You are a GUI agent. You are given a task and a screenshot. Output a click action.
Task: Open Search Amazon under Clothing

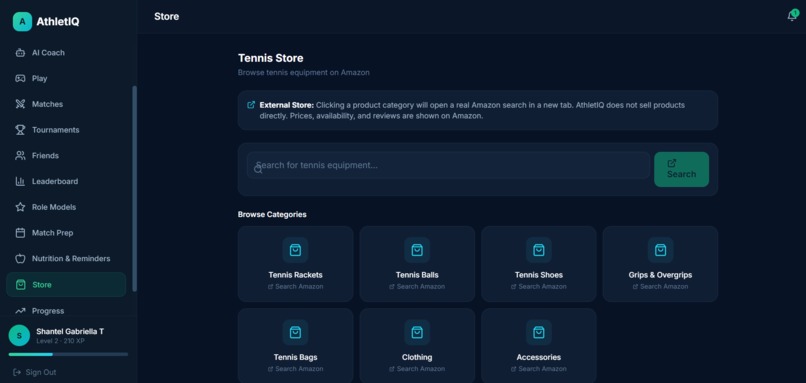coord(417,369)
